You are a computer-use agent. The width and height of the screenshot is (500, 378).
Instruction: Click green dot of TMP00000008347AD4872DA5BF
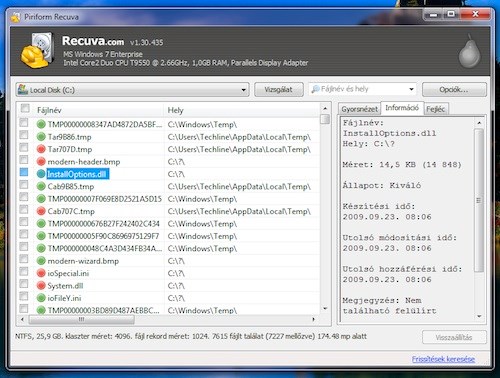point(41,124)
